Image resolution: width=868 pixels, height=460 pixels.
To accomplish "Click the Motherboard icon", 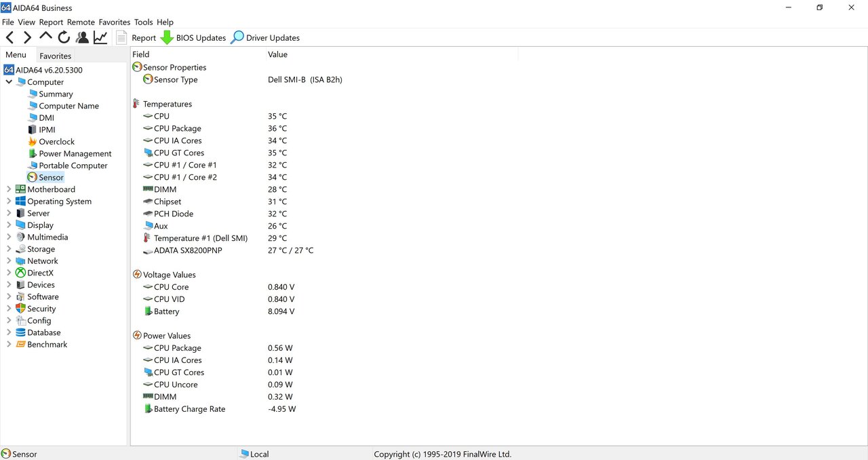I will point(20,189).
